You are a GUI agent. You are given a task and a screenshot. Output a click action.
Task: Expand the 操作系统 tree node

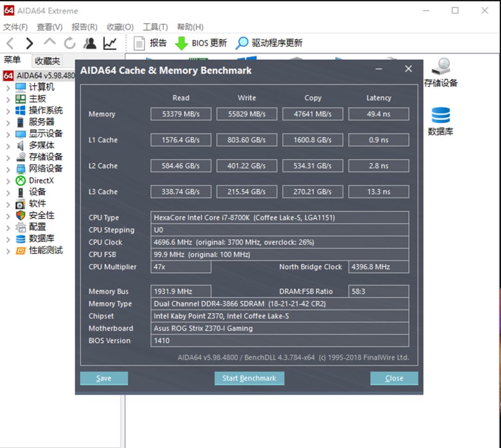click(x=8, y=111)
